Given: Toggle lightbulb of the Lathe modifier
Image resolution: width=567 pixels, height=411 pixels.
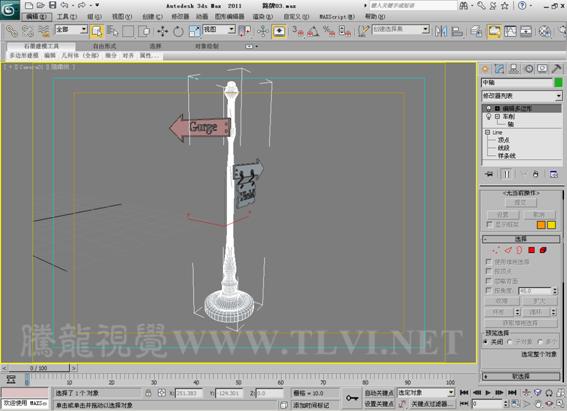Looking at the screenshot, I should coord(489,116).
